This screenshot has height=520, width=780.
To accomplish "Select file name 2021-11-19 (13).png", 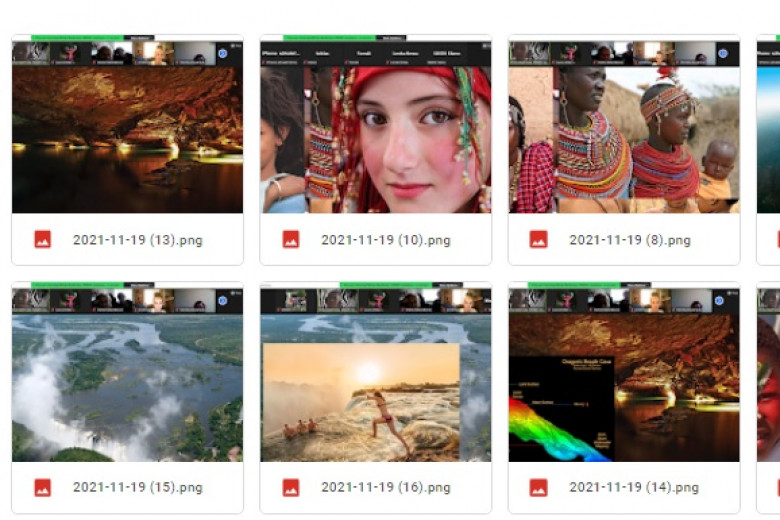I will click(138, 240).
